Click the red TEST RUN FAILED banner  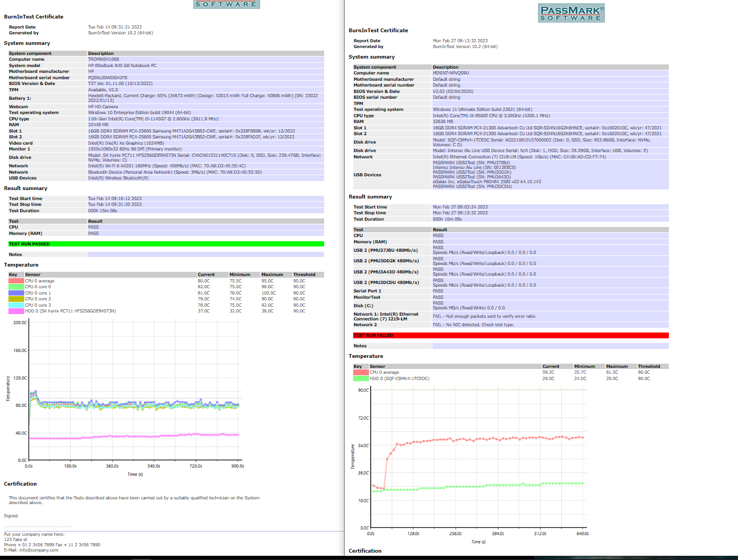click(510, 335)
